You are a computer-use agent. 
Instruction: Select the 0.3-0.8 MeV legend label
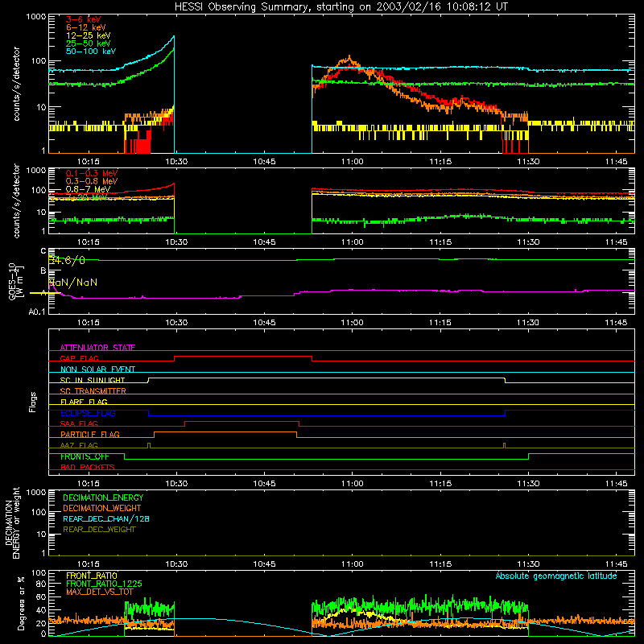tap(92, 181)
